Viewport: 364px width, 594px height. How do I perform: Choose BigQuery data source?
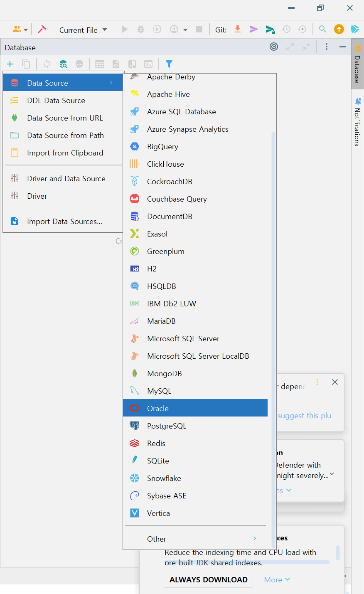tap(195, 147)
